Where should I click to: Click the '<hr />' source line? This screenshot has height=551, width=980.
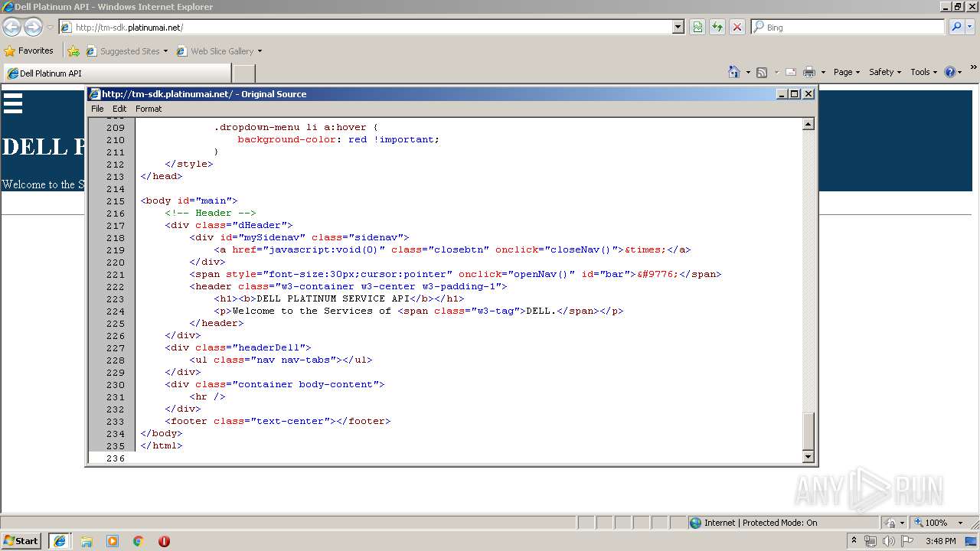[207, 396]
